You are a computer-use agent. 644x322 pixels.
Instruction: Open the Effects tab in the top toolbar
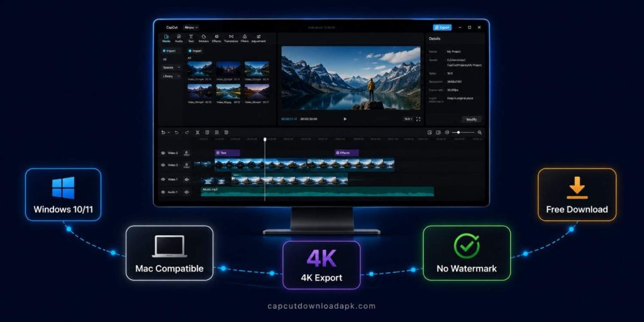click(216, 38)
